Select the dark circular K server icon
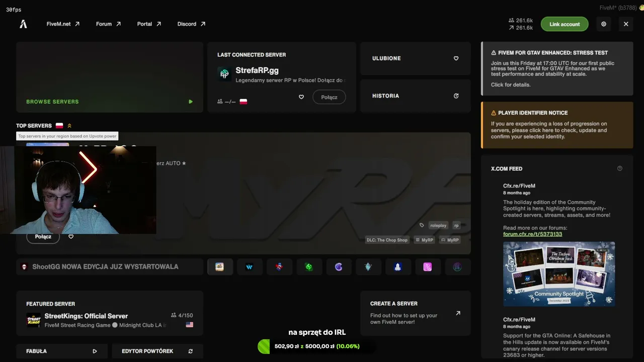This screenshot has height=362, width=644. [x=457, y=267]
